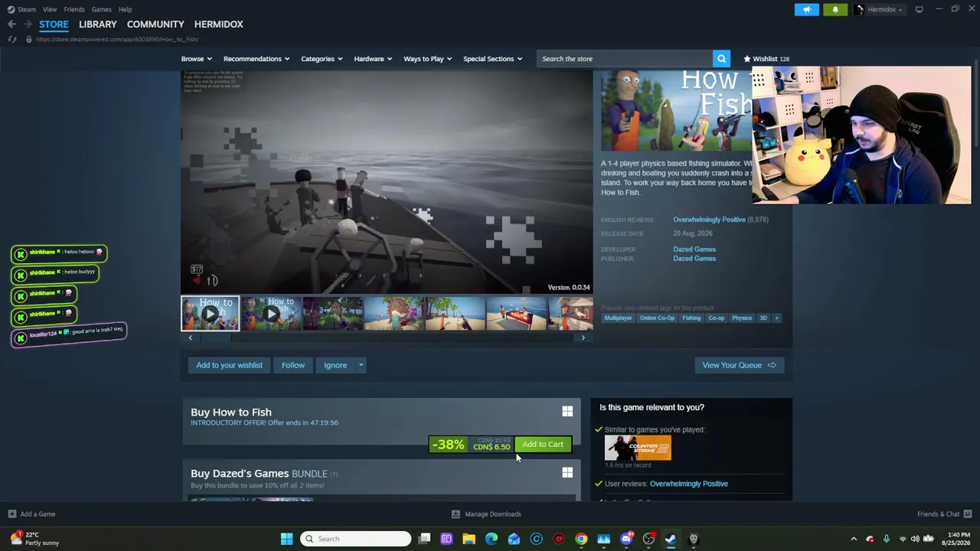This screenshot has height=551, width=980.
Task: Click the Fishing tag
Action: point(691,318)
